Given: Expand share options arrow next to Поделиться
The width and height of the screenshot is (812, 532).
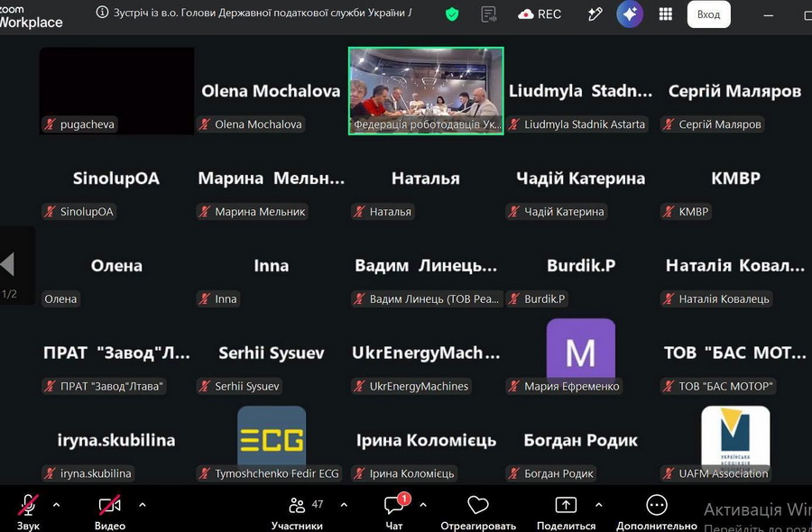Looking at the screenshot, I should [599, 505].
